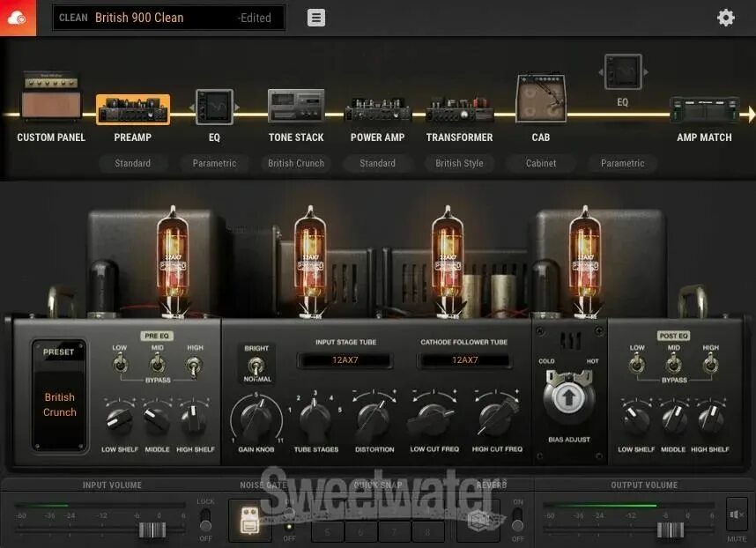Toggle the Input Volume Lock switch

click(x=205, y=520)
